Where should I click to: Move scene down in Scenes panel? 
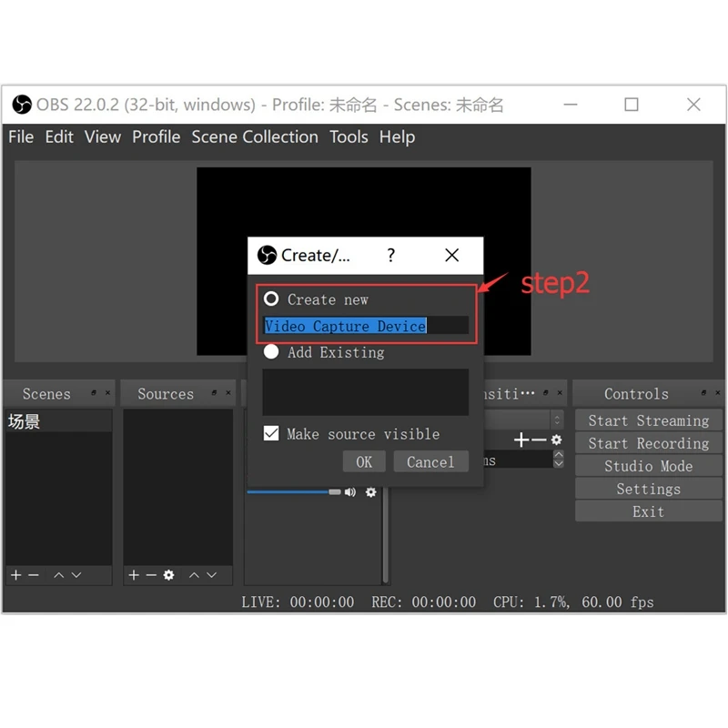tap(76, 575)
